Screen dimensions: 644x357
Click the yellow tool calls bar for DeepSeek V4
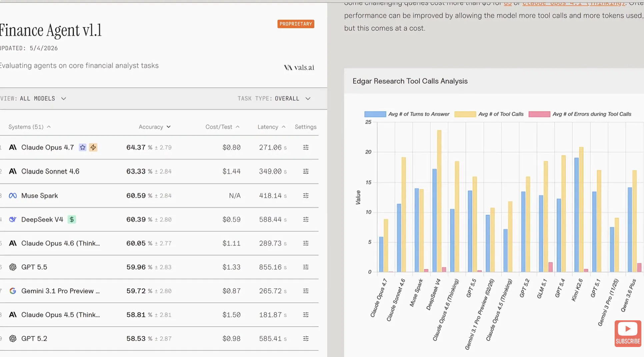[x=439, y=201]
